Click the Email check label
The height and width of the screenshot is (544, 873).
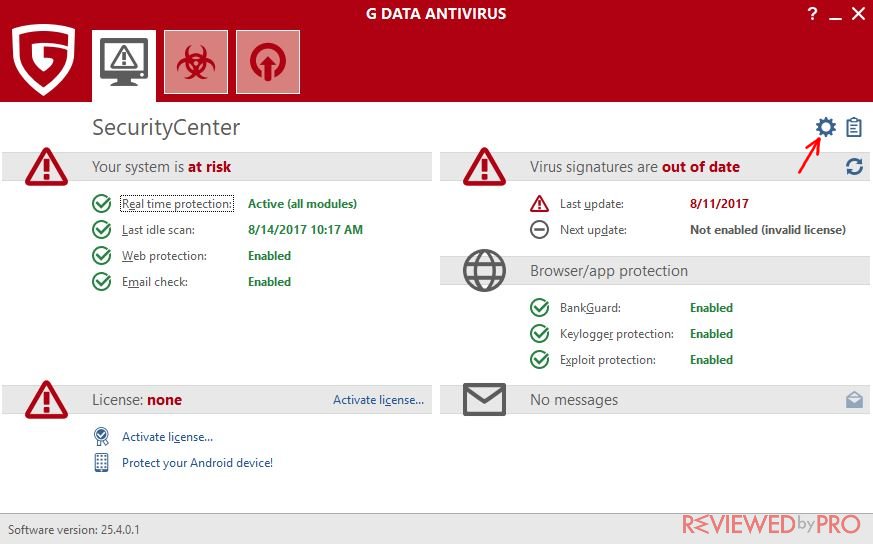(x=155, y=282)
